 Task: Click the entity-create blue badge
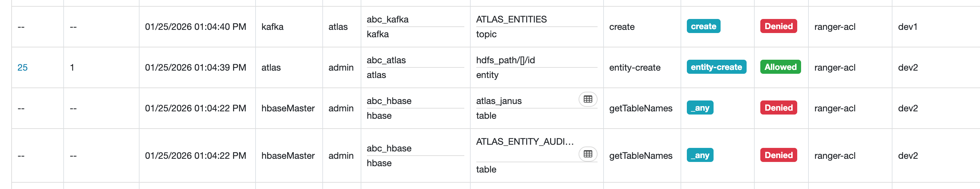[x=716, y=67]
